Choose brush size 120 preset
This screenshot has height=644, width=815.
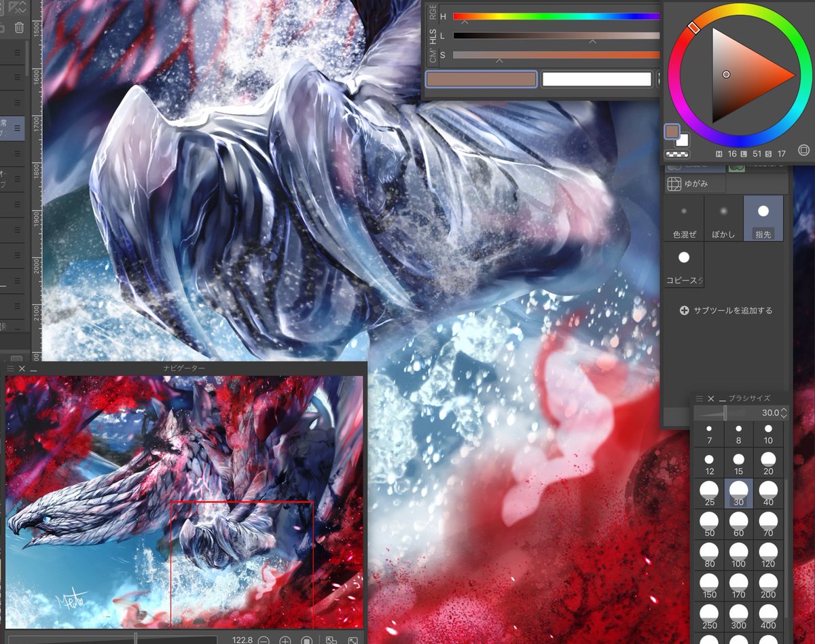click(x=768, y=556)
